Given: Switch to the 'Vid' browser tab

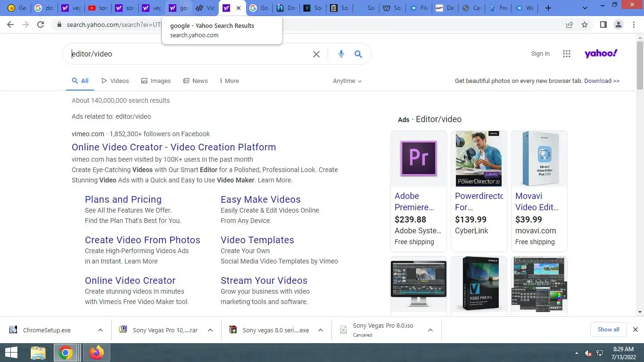Looking at the screenshot, I should pyautogui.click(x=206, y=8).
